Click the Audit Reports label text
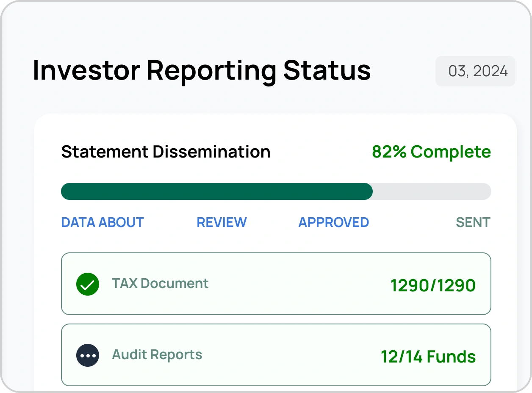 [x=157, y=354]
